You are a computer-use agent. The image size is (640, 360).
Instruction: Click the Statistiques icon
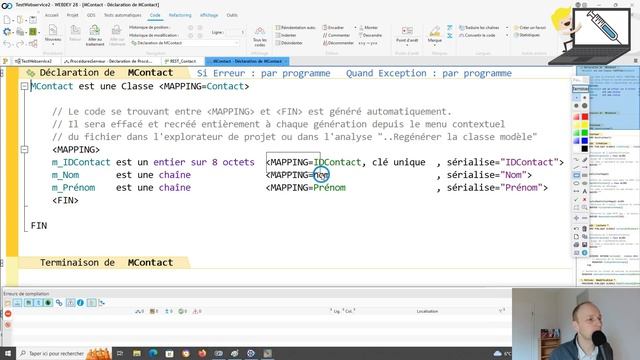(x=516, y=35)
